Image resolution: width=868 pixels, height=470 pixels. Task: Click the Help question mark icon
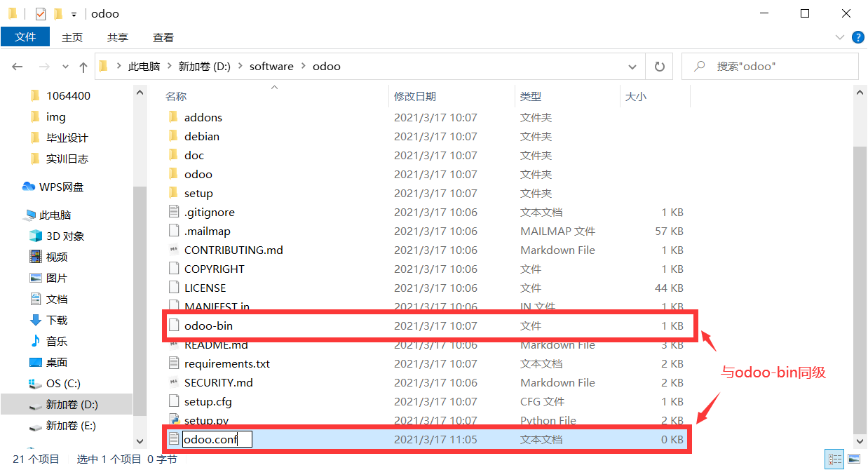(x=858, y=37)
